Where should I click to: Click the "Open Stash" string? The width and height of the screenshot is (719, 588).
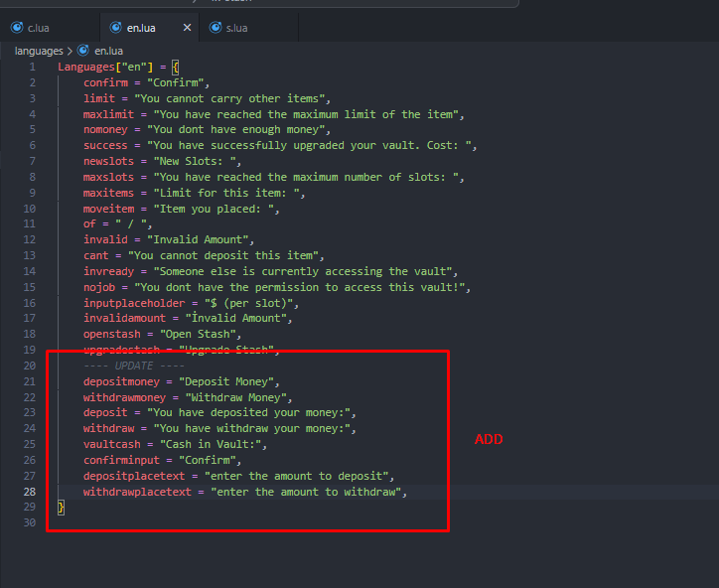tap(198, 335)
